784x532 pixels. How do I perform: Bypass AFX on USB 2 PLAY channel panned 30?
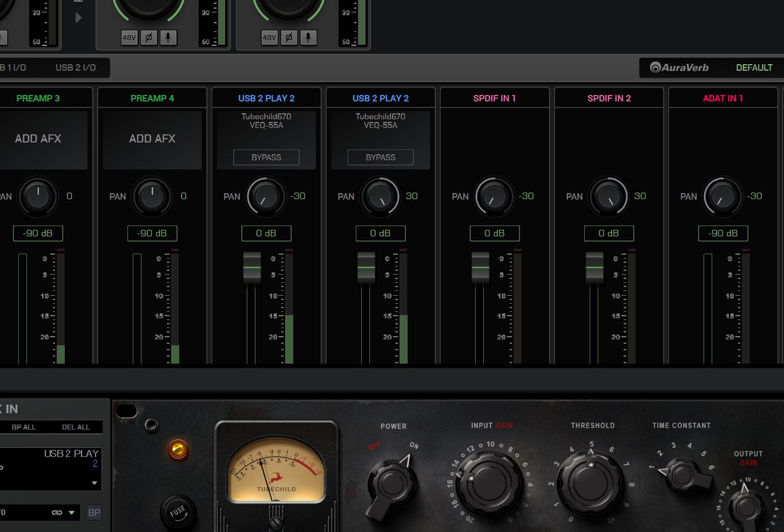tap(381, 158)
